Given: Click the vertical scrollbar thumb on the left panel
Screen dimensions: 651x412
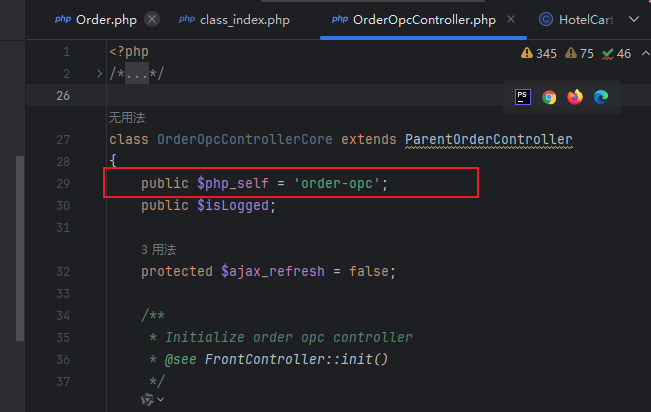Looking at the screenshot, I should point(20,248).
